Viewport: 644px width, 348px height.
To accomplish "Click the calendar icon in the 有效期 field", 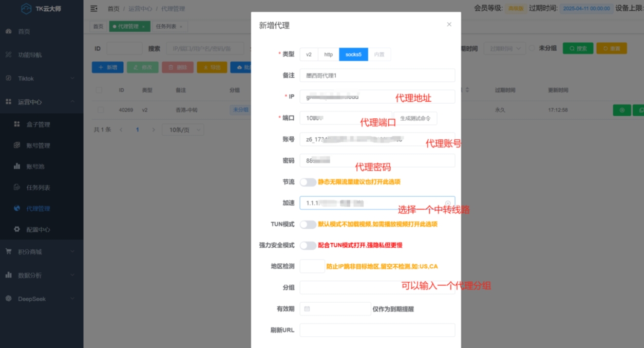I will point(307,308).
